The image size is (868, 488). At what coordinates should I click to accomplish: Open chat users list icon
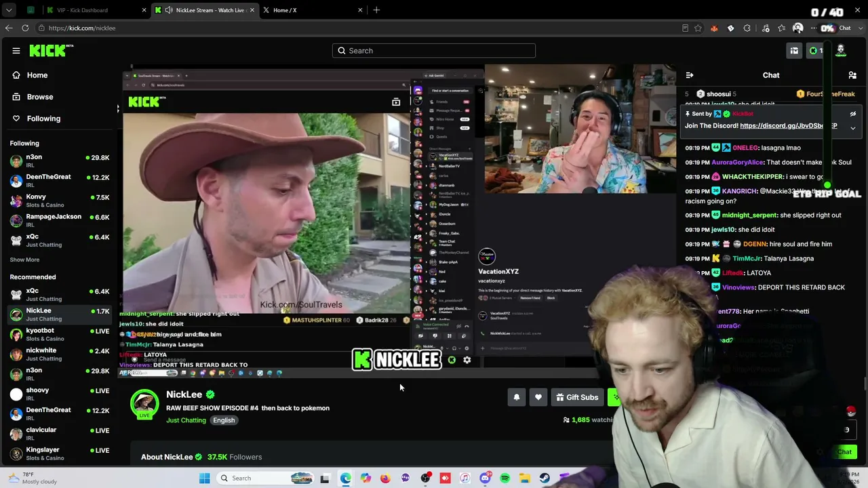pos(852,75)
